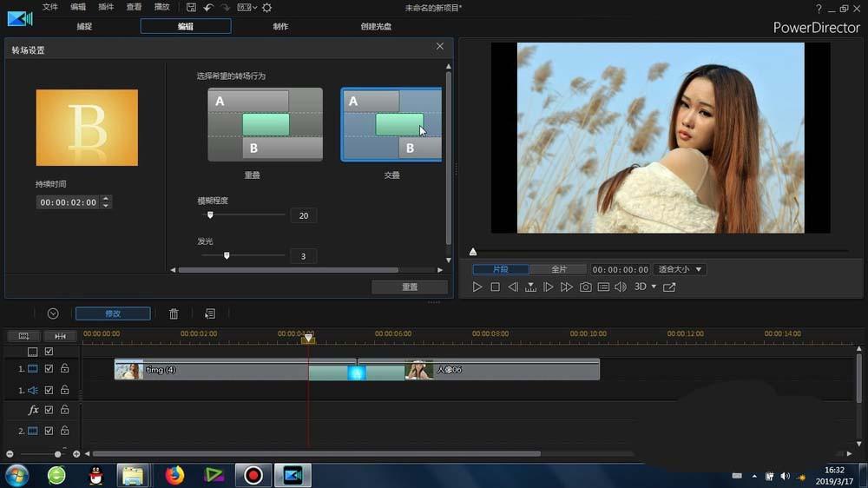Click the lock icon on video track 1
This screenshot has width=868, height=488.
pyautogui.click(x=64, y=369)
